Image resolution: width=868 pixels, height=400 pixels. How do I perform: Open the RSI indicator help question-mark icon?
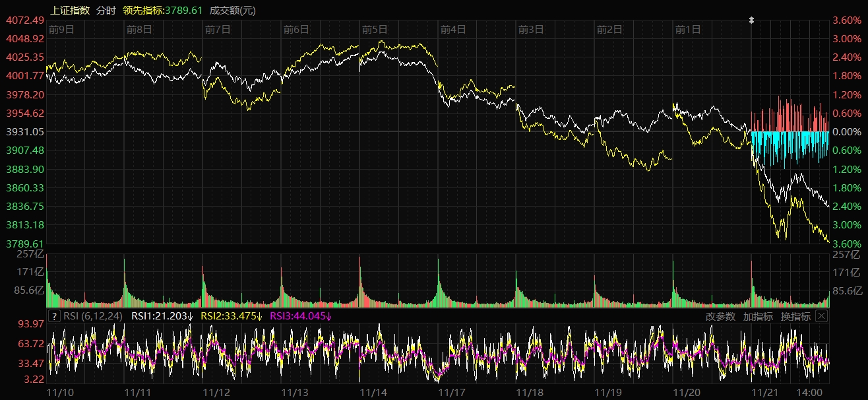pos(54,316)
